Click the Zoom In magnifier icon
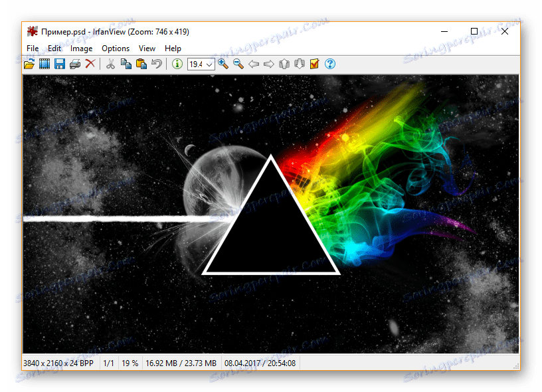 [x=223, y=64]
